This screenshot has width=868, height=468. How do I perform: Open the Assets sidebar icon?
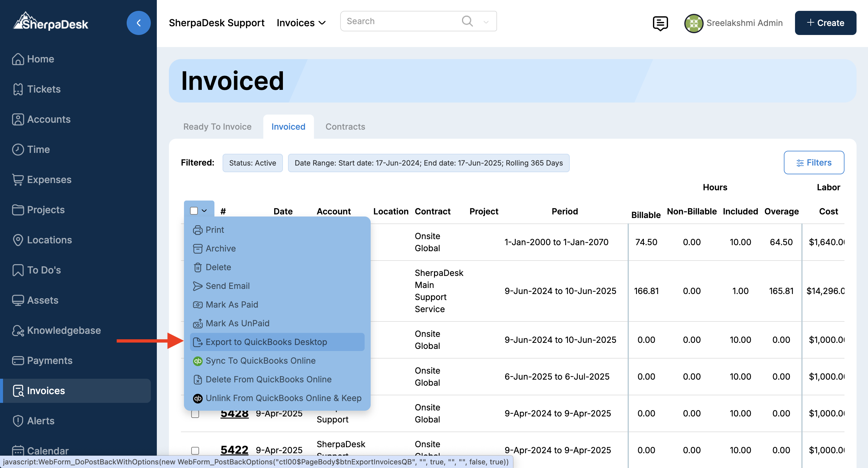click(x=18, y=300)
